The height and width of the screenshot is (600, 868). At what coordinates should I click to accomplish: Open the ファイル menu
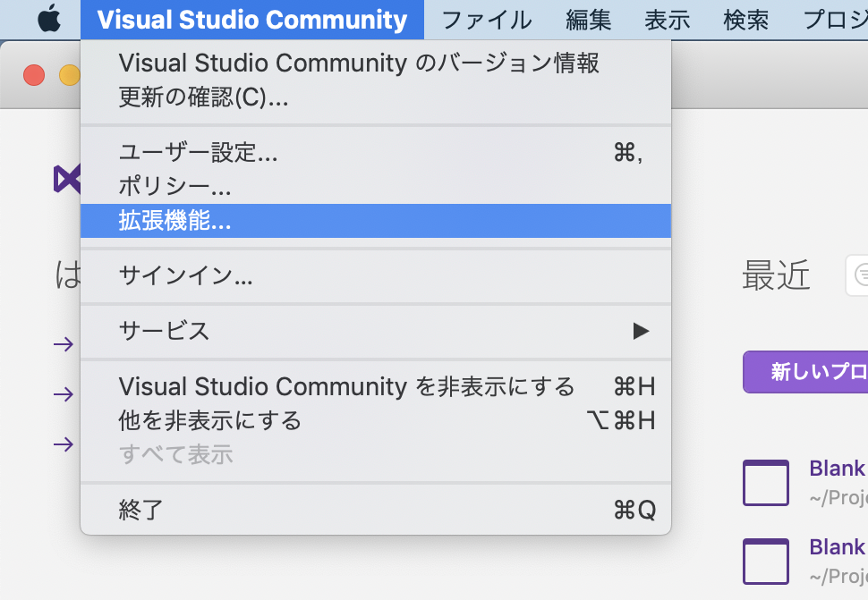486,19
